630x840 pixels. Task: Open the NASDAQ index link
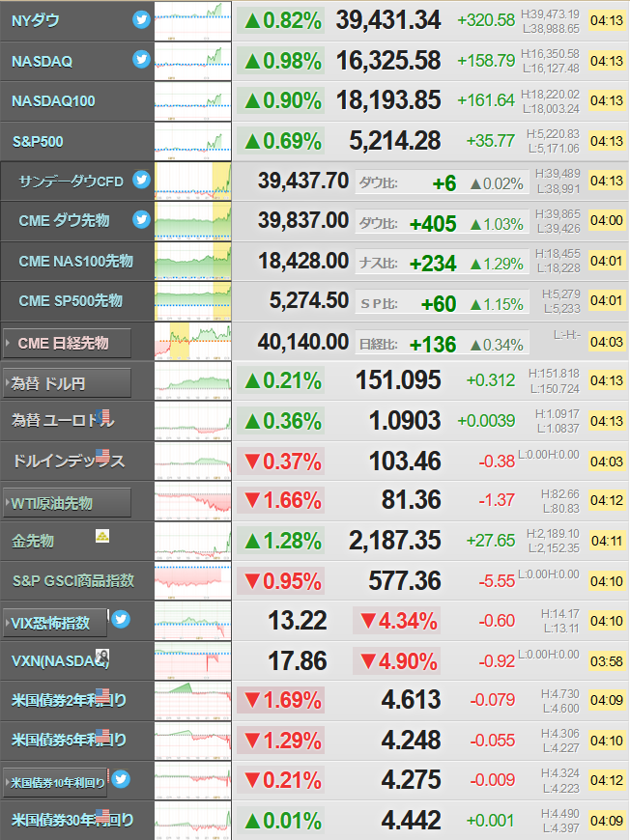[x=42, y=62]
